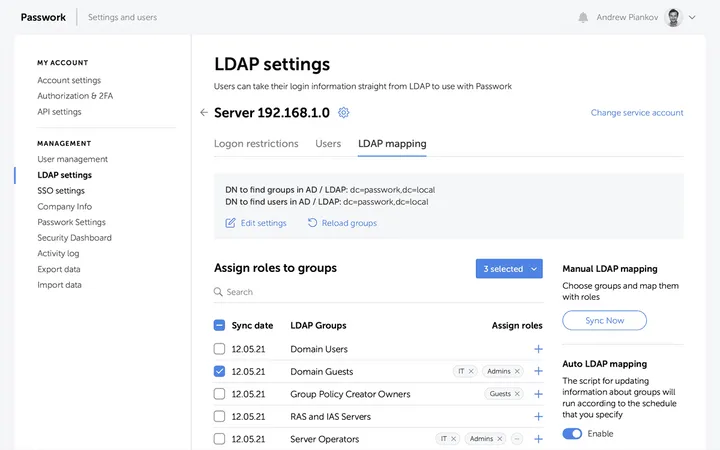This screenshot has height=450, width=720.
Task: Remove IT role from Server Operators
Action: pyautogui.click(x=453, y=439)
